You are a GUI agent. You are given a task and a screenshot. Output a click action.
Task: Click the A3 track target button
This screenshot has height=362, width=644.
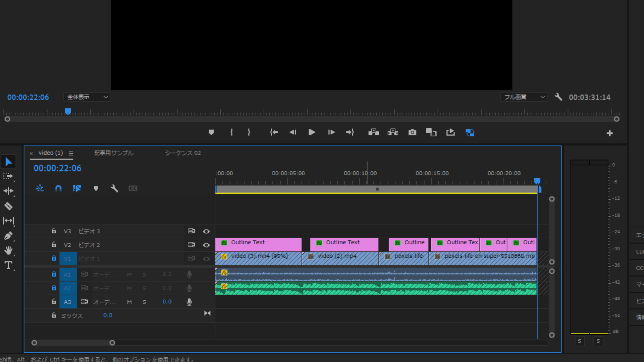pyautogui.click(x=68, y=302)
